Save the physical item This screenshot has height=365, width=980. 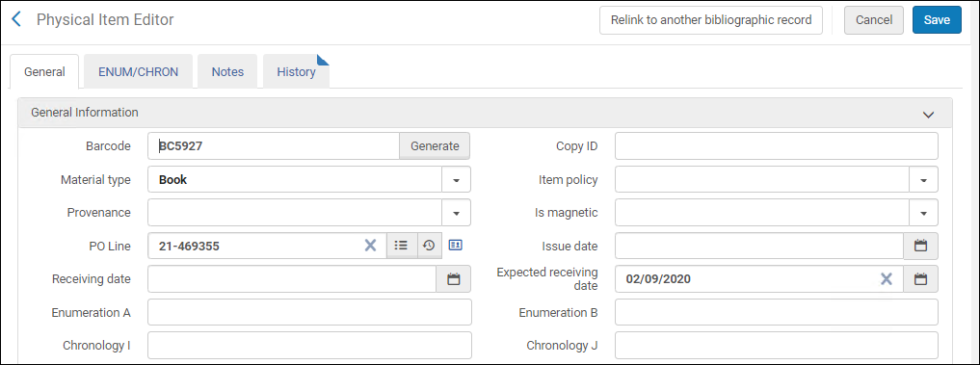pos(937,20)
